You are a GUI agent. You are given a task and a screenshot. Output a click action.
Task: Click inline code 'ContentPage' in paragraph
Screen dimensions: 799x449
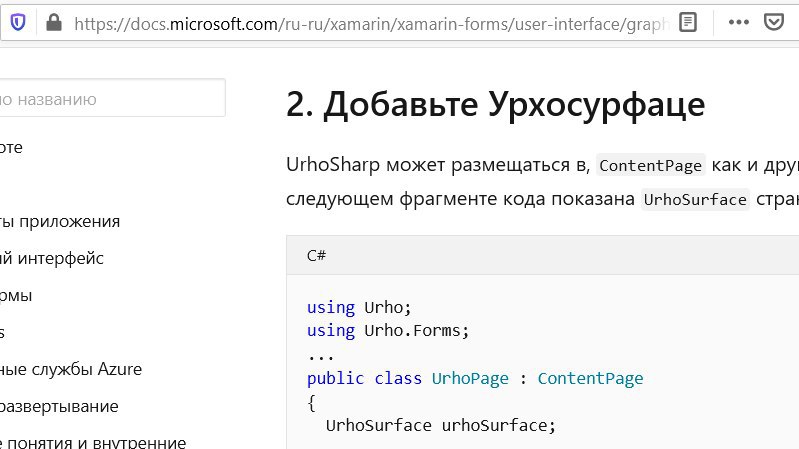pyautogui.click(x=650, y=165)
